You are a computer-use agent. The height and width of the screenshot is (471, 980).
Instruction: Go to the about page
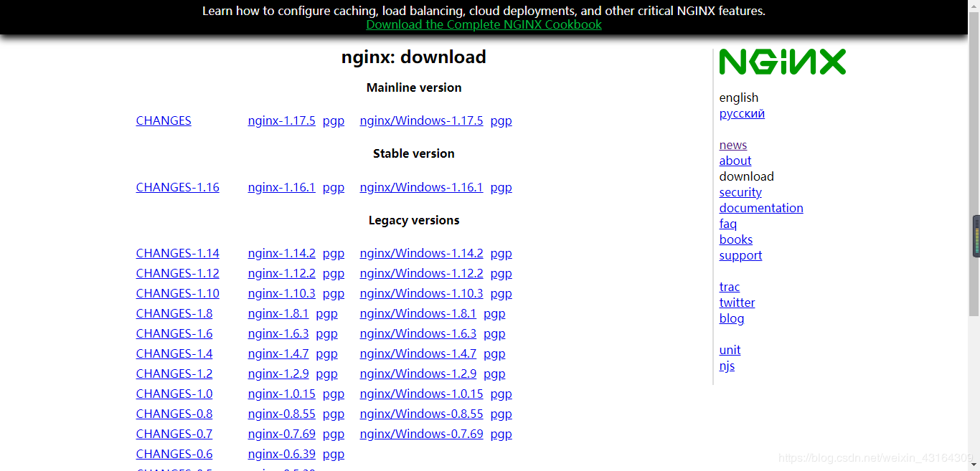(735, 161)
